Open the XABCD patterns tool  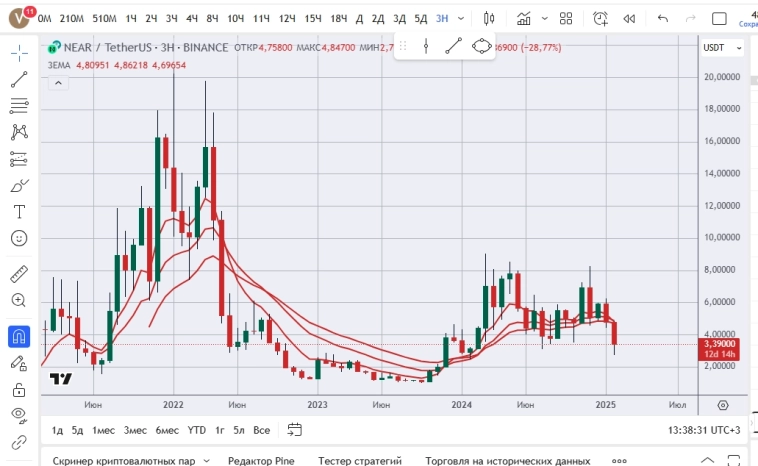(19, 132)
